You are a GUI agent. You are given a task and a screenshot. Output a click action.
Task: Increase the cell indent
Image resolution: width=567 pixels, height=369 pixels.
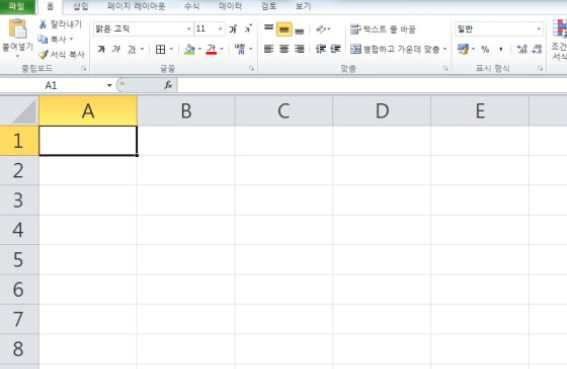[335, 49]
